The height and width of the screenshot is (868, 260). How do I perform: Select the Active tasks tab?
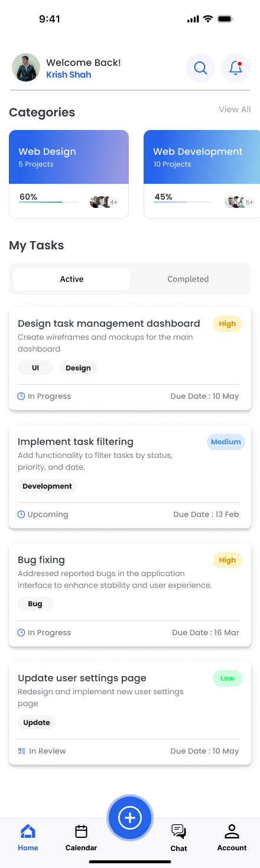click(71, 279)
